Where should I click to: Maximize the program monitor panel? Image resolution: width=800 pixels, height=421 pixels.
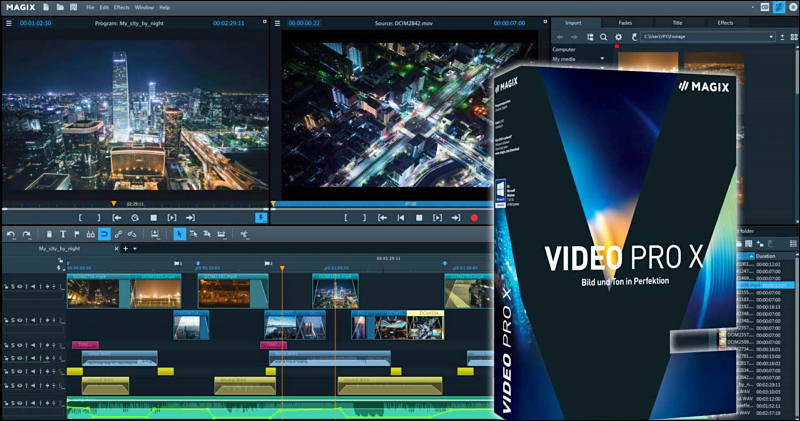264,21
